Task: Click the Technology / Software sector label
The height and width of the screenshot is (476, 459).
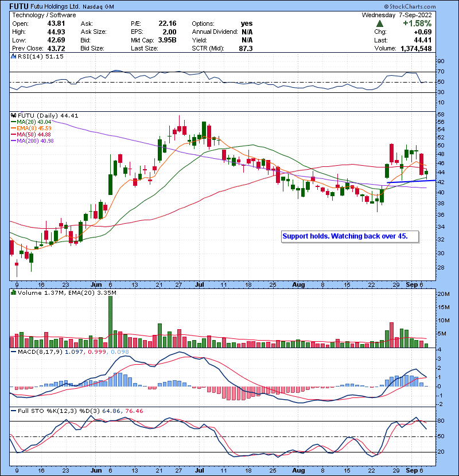Action: pyautogui.click(x=44, y=15)
